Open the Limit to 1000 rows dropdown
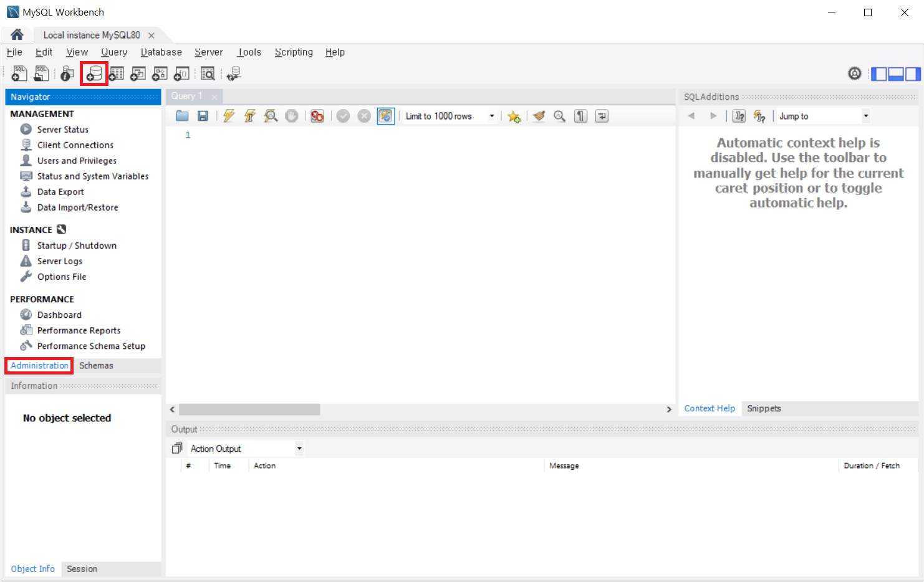This screenshot has height=582, width=924. [492, 116]
